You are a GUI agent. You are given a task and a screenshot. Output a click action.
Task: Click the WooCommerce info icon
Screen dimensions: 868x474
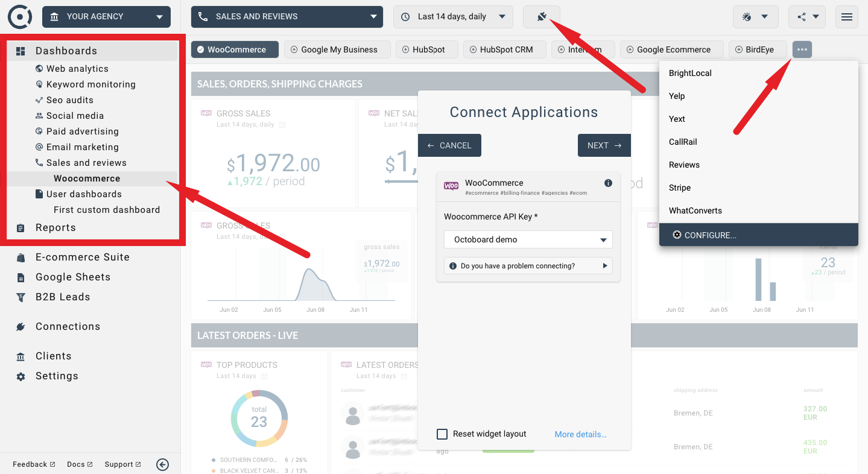tap(608, 183)
